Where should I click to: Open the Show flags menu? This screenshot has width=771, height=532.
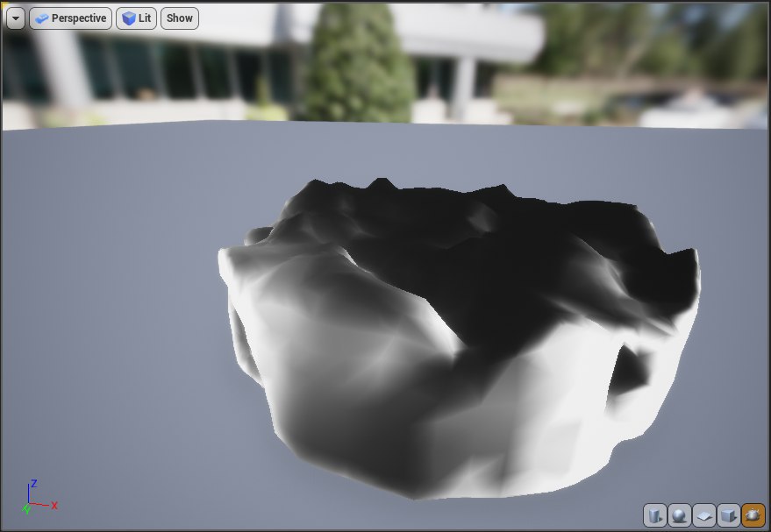[x=180, y=18]
